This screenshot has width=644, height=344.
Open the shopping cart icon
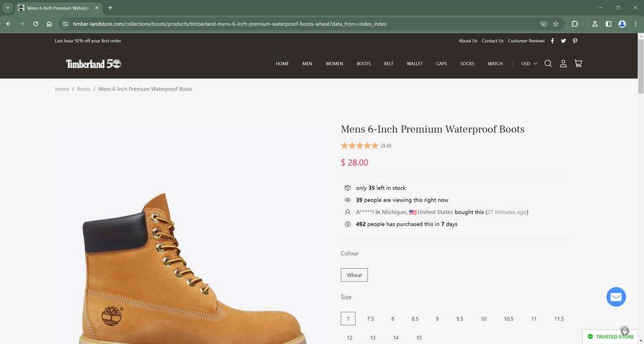click(x=578, y=63)
